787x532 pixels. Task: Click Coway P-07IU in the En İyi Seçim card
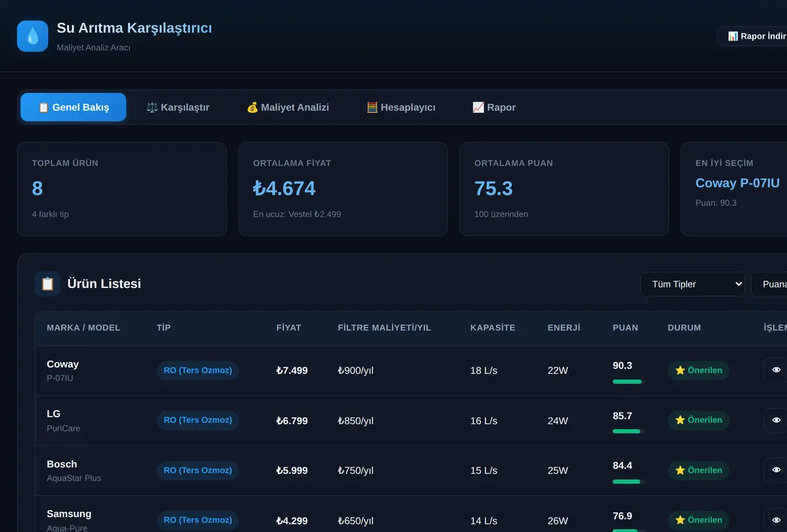[738, 183]
